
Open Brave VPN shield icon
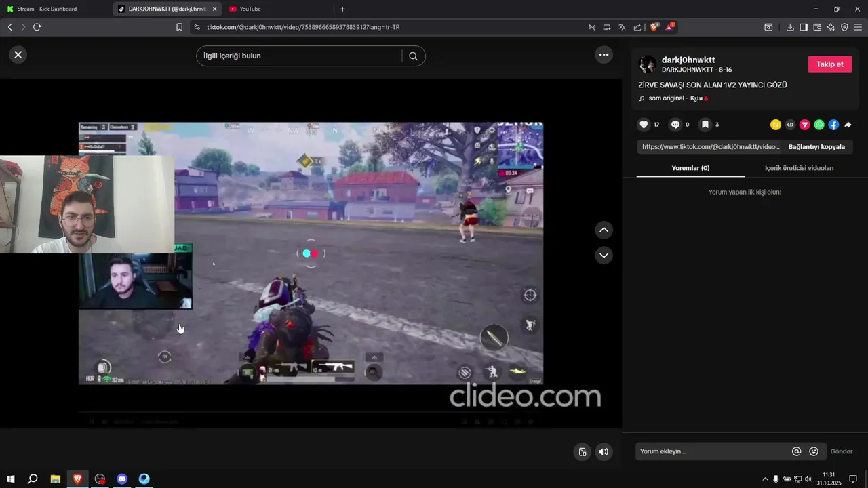click(844, 27)
